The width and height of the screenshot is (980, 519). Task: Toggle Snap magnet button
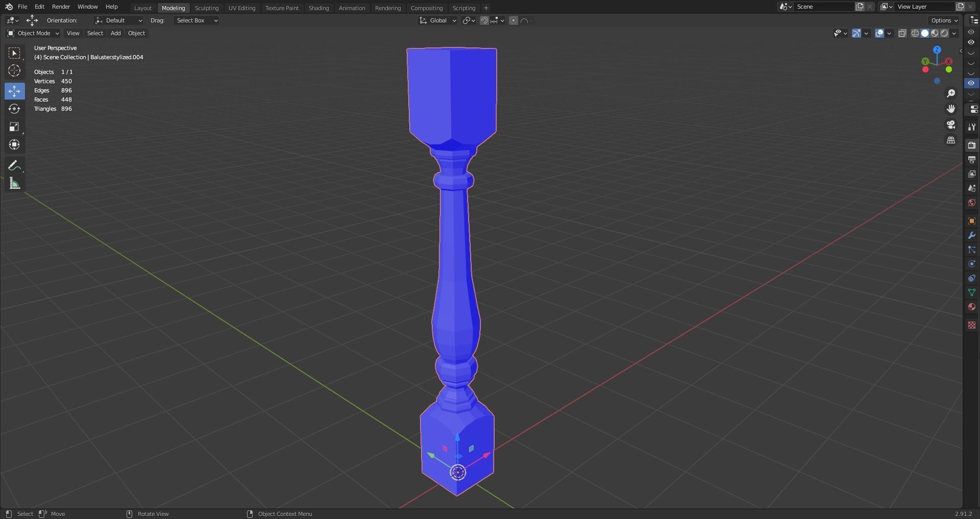point(484,20)
